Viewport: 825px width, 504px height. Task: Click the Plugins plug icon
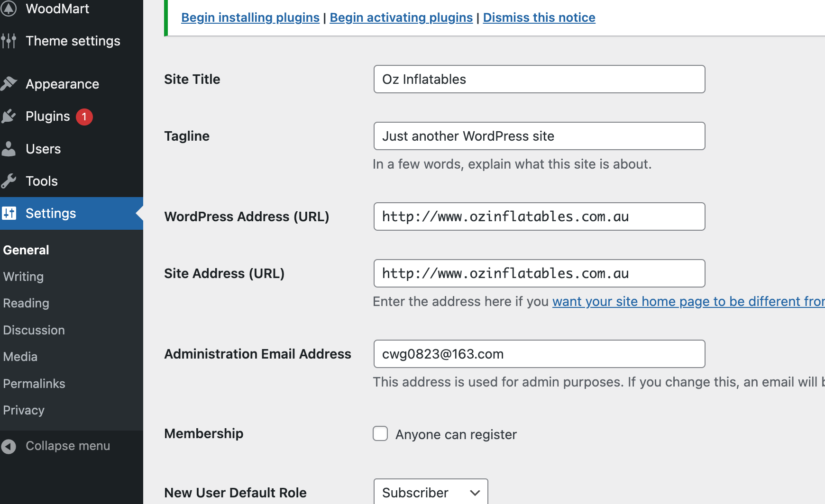coord(9,117)
